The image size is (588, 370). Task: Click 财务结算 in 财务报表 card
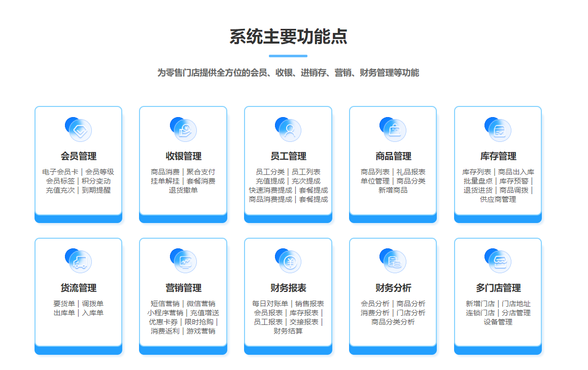[288, 331]
